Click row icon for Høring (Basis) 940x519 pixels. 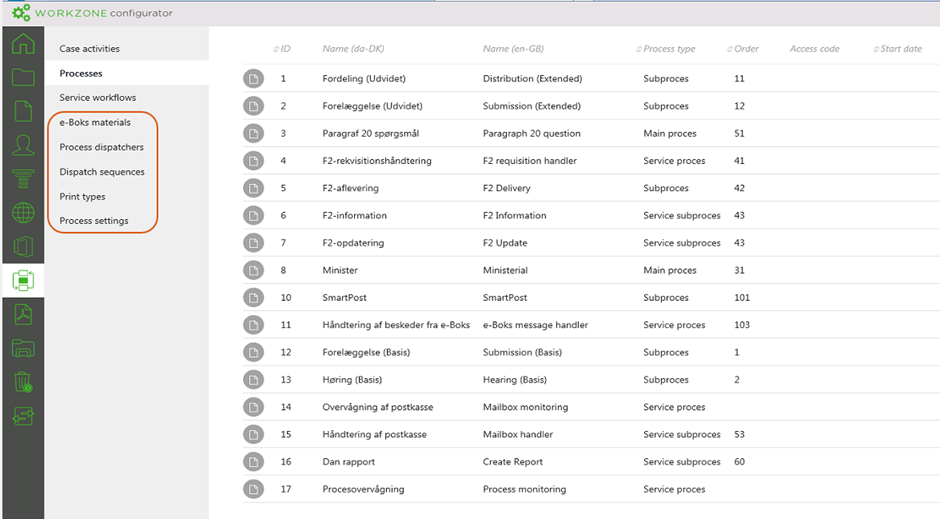click(x=254, y=380)
